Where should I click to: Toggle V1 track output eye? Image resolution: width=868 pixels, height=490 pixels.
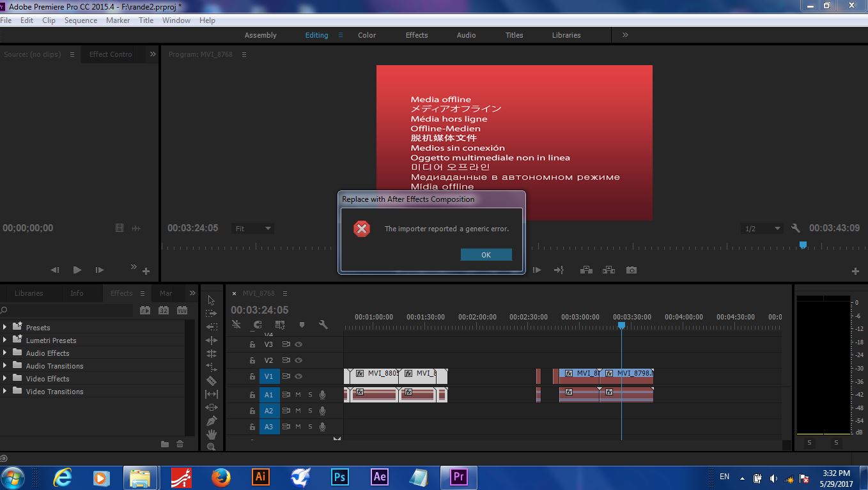[298, 376]
